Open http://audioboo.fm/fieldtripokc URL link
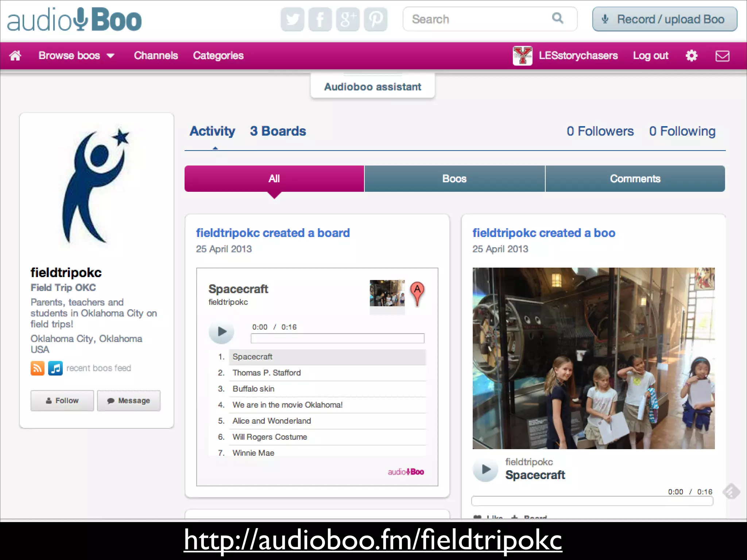 373,540
